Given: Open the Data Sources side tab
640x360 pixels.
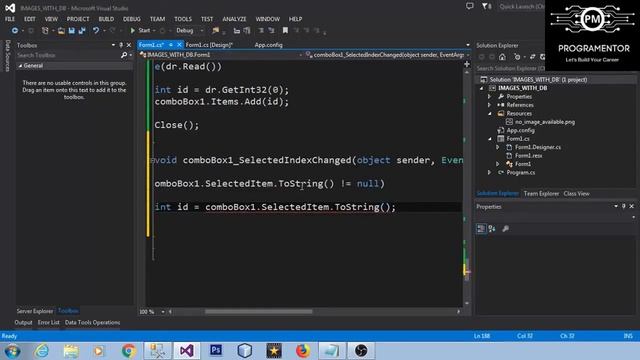Looking at the screenshot, I should [7, 56].
